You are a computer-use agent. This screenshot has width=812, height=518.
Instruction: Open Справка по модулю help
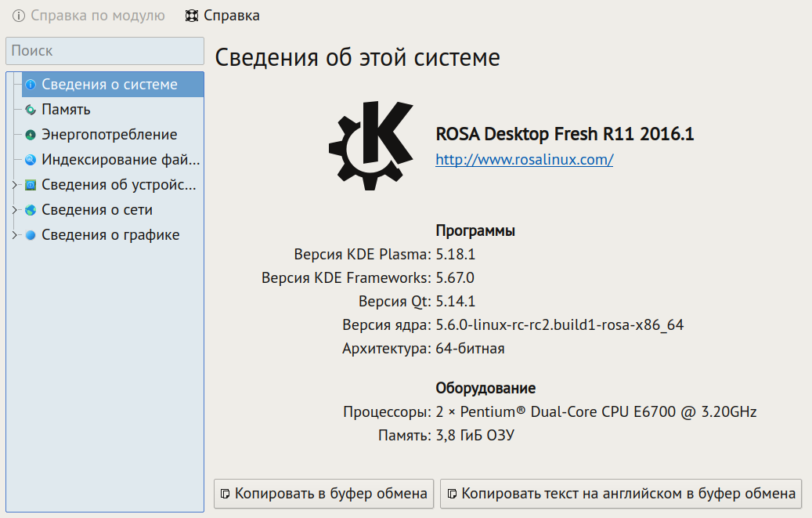pyautogui.click(x=88, y=16)
